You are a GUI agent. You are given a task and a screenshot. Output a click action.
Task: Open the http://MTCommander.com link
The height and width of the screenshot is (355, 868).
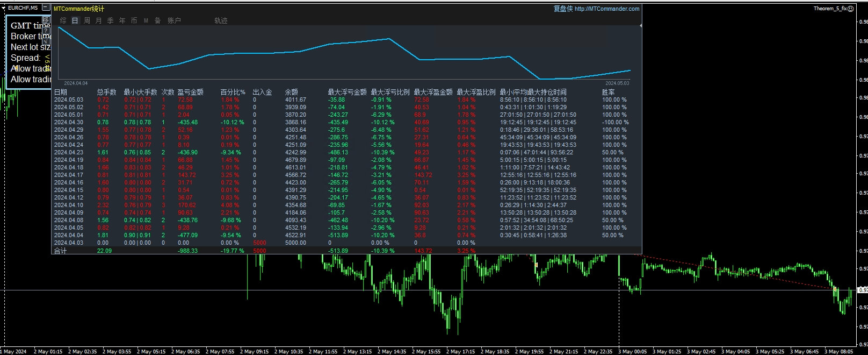click(607, 9)
